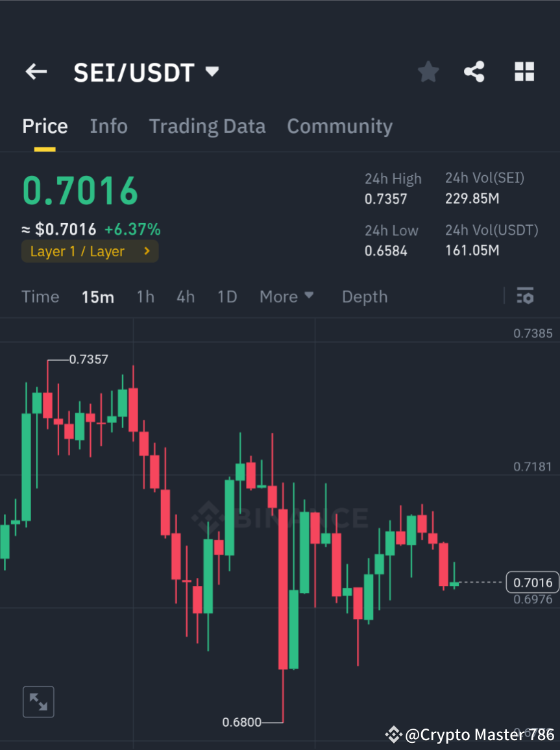Image resolution: width=560 pixels, height=750 pixels.
Task: Tap the back arrow to exit chart
Action: [36, 72]
